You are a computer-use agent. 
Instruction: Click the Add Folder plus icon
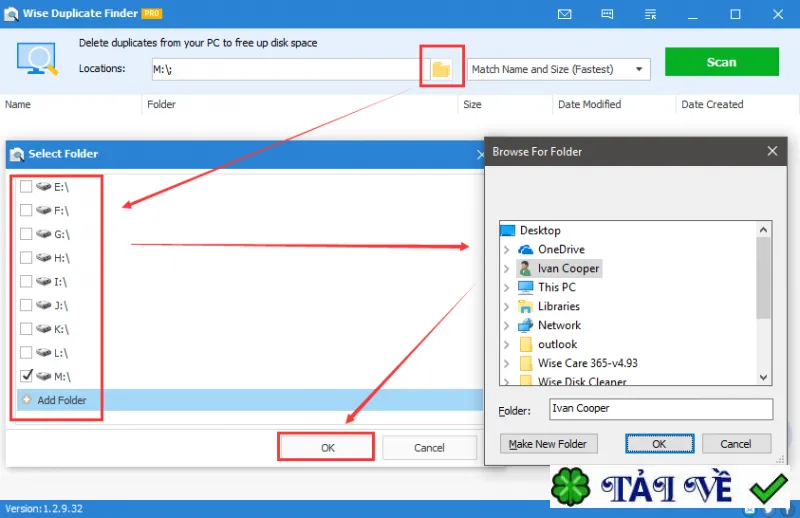point(27,400)
